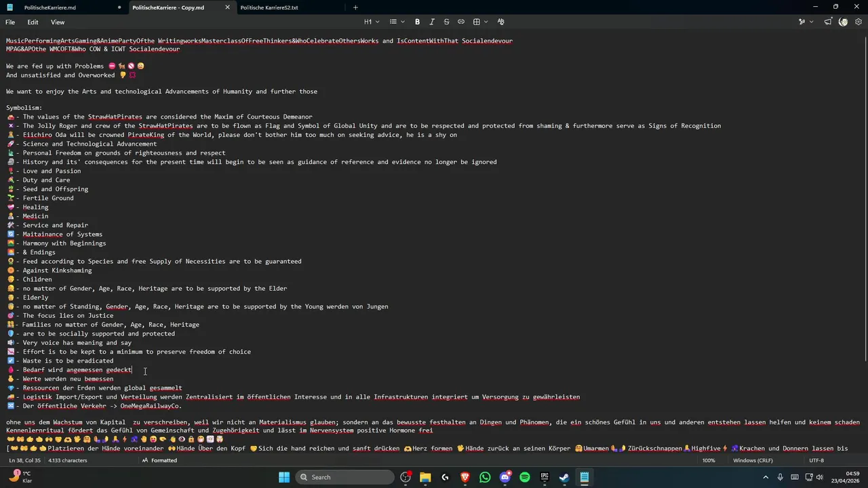Place cursor in "Symbolism:" line
This screenshot has height=488, width=868.
(x=24, y=108)
